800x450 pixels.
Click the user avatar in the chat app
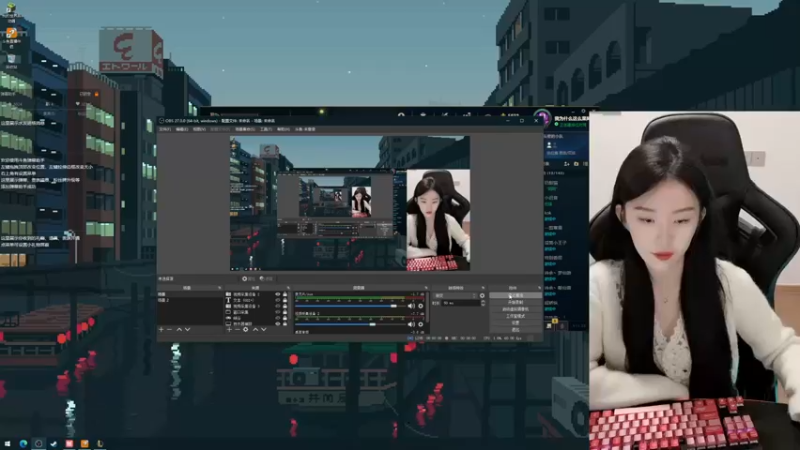point(542,117)
